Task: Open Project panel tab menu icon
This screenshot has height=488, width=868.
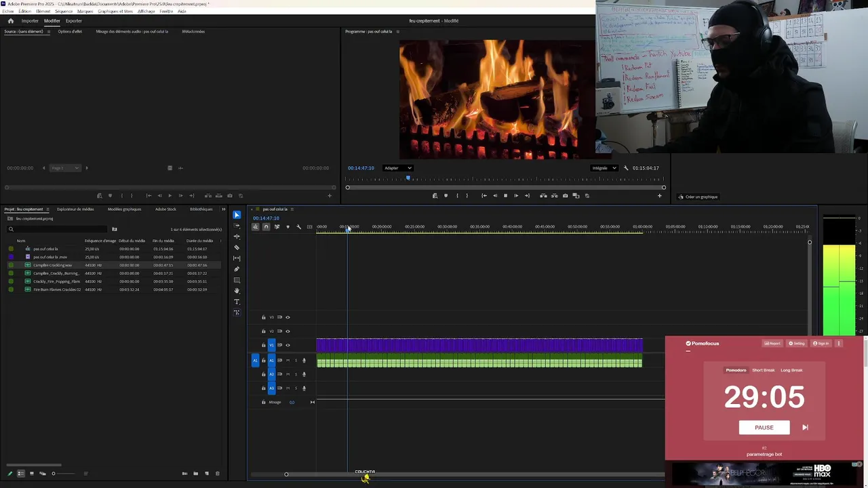Action: (x=47, y=209)
